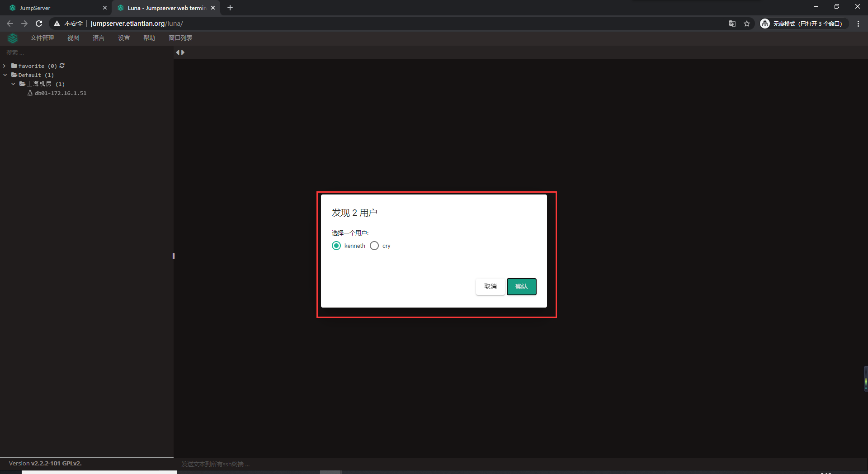Click the not secure warning icon
This screenshot has width=868, height=474.
click(x=57, y=24)
